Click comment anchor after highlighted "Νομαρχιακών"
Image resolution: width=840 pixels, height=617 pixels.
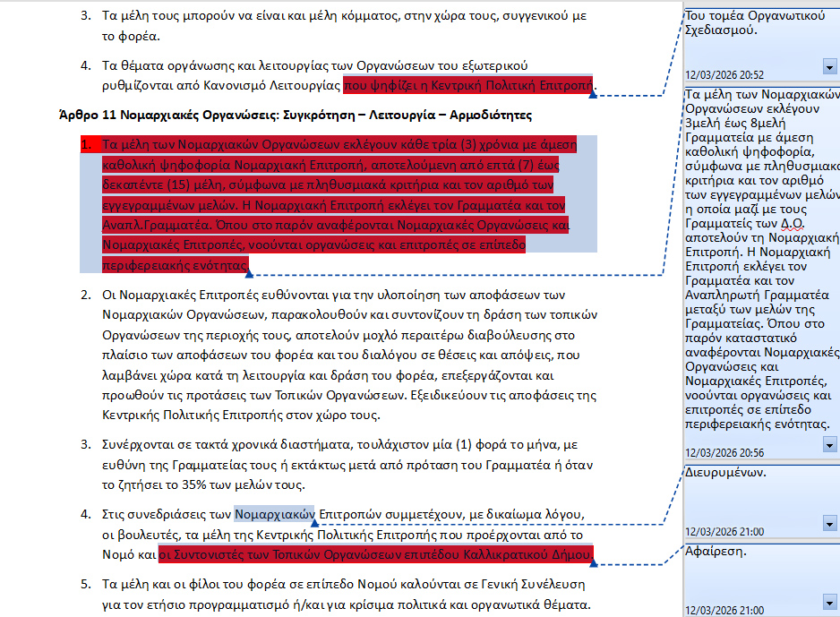click(316, 522)
